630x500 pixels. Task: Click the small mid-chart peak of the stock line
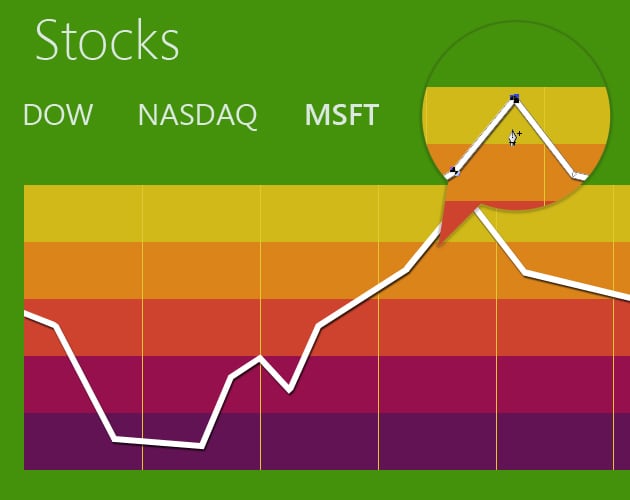click(x=260, y=357)
